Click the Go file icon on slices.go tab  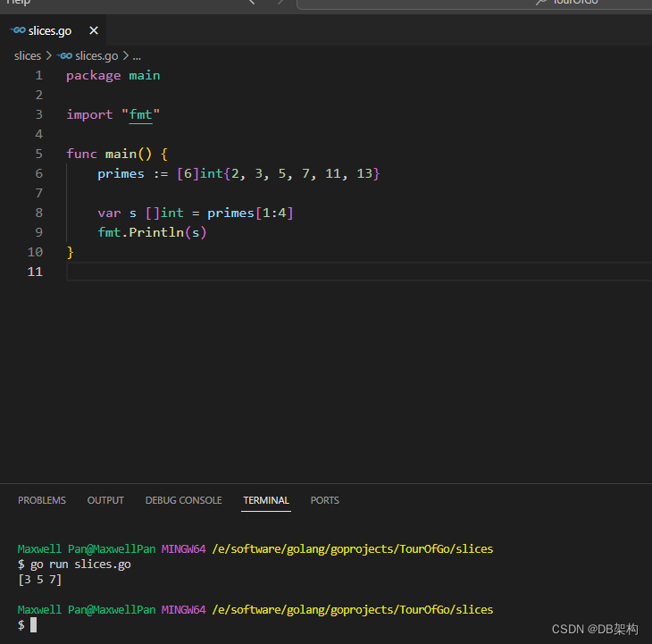18,30
